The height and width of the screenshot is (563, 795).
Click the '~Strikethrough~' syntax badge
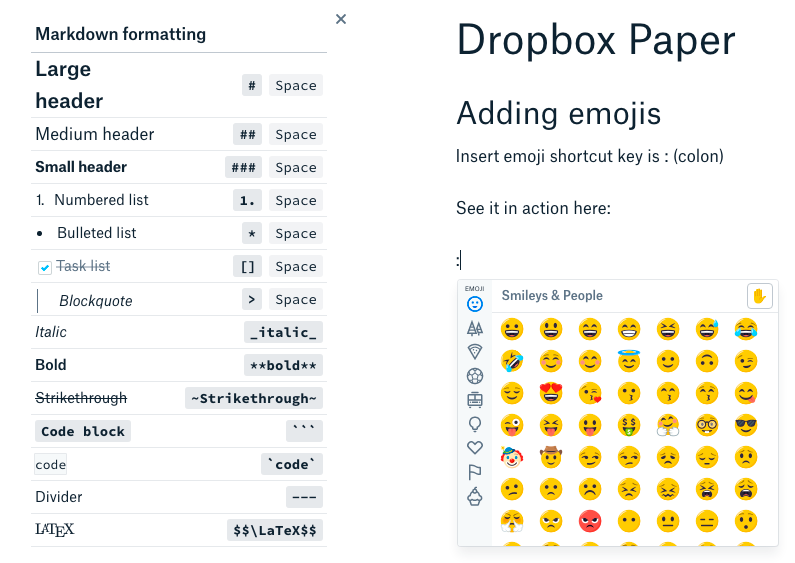click(x=254, y=398)
